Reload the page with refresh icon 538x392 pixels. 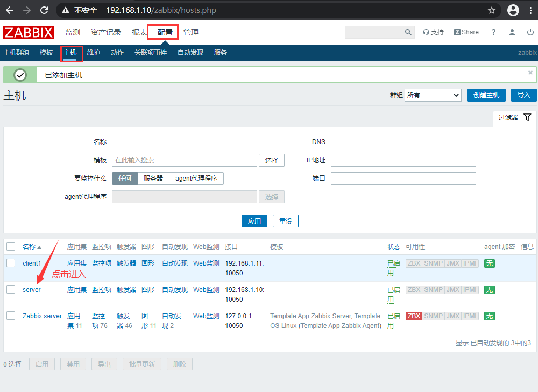[x=44, y=10]
